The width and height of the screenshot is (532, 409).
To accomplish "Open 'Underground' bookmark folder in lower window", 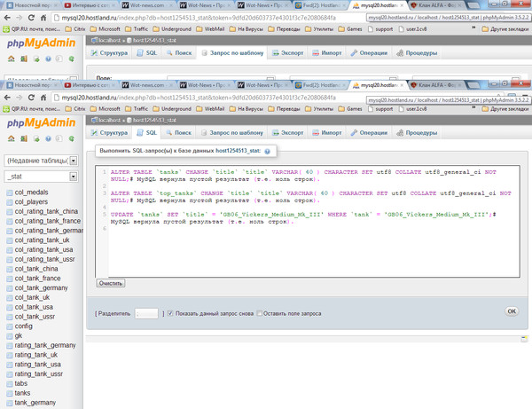I will [x=172, y=109].
